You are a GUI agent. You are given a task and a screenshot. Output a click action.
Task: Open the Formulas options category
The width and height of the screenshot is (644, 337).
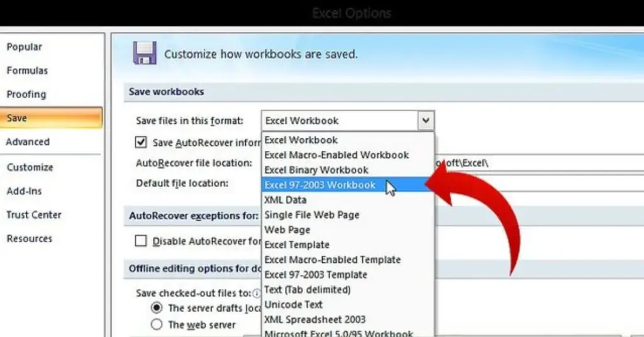pos(27,70)
